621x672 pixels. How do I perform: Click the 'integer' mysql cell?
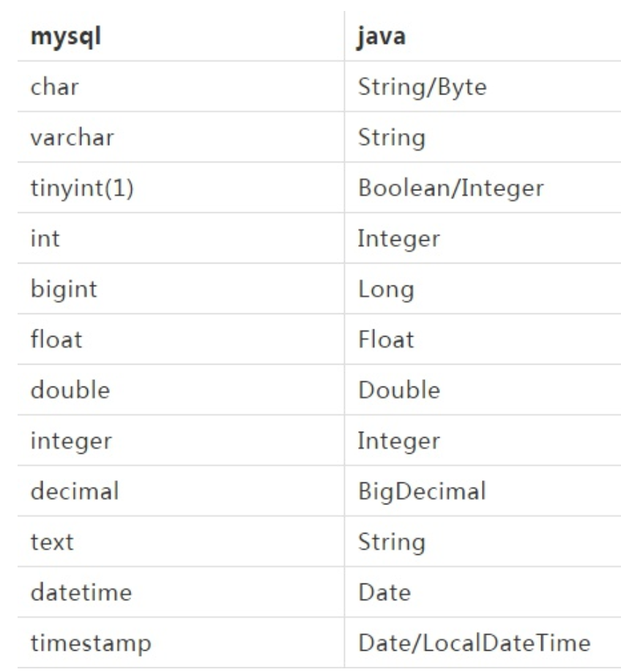[71, 441]
